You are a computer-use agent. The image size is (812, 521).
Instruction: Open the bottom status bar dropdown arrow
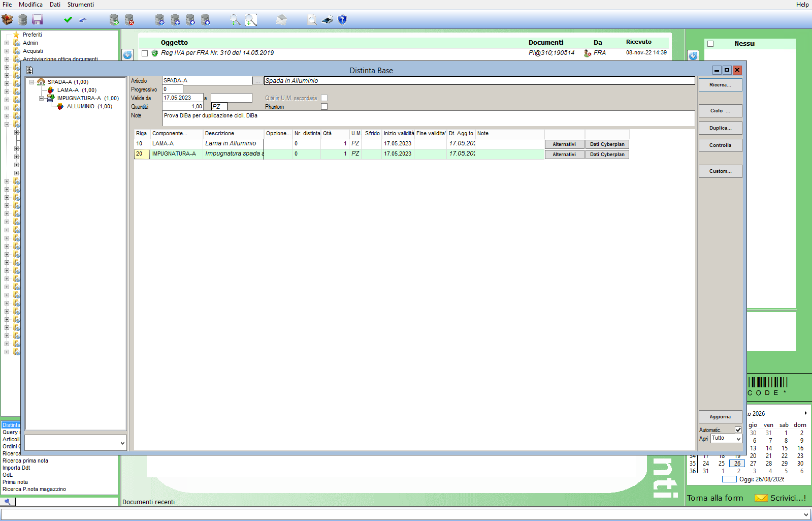806,515
